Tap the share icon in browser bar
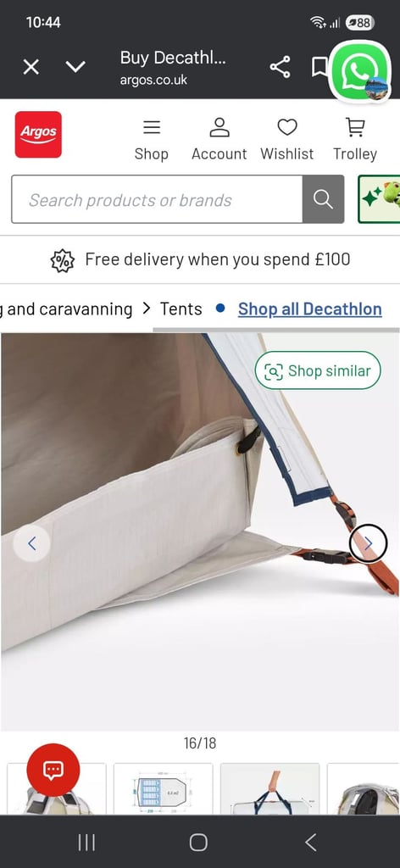This screenshot has height=868, width=400. click(x=280, y=68)
